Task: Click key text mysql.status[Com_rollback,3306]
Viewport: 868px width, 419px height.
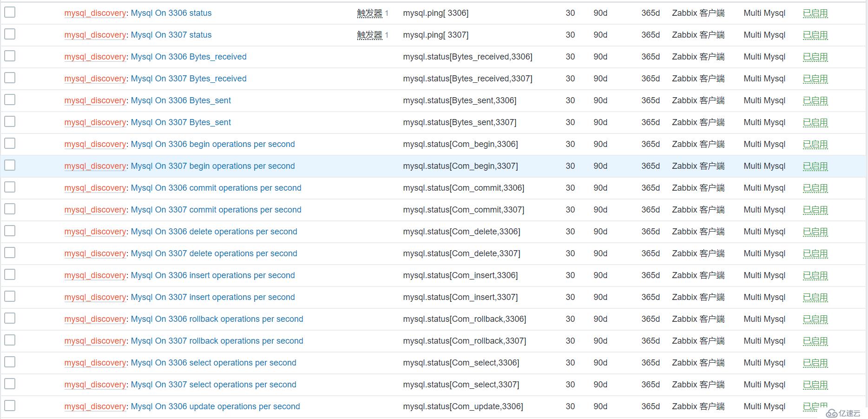Action: pyautogui.click(x=465, y=319)
